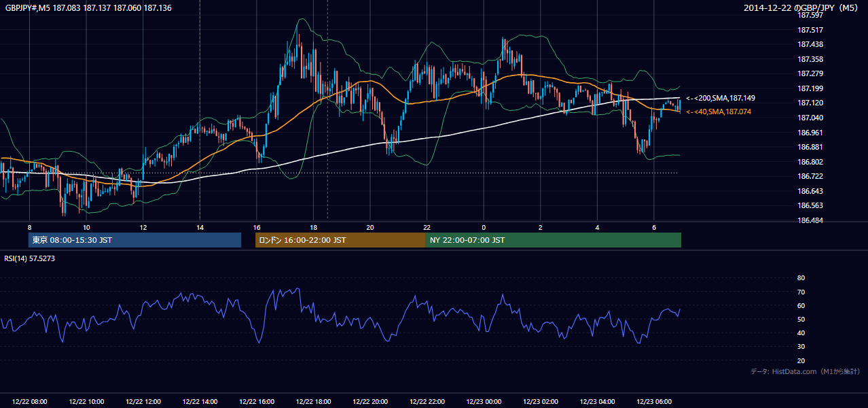This screenshot has height=408, width=868.
Task: Click RSI scale level 40
Action: tap(801, 333)
